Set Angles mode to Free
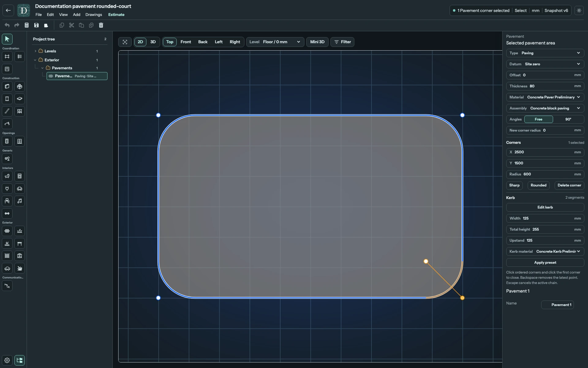Viewport: 588px width, 368px height. point(538,119)
